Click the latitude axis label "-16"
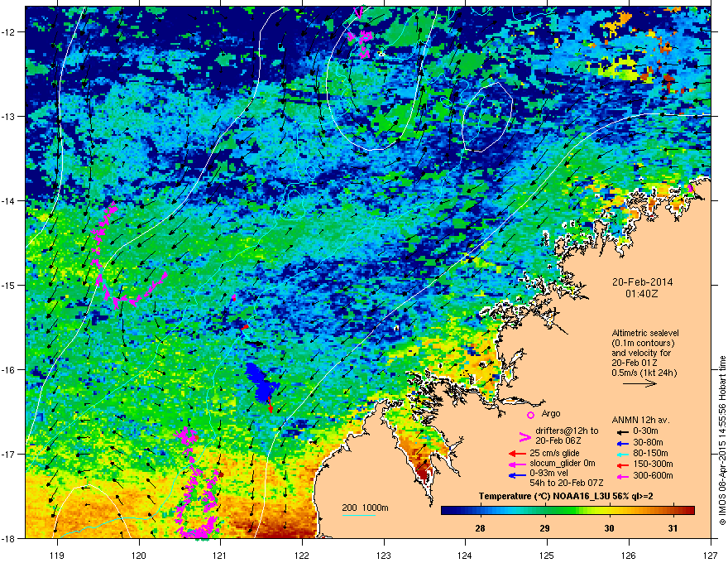Viewport: 728px width, 563px height. (x=9, y=369)
